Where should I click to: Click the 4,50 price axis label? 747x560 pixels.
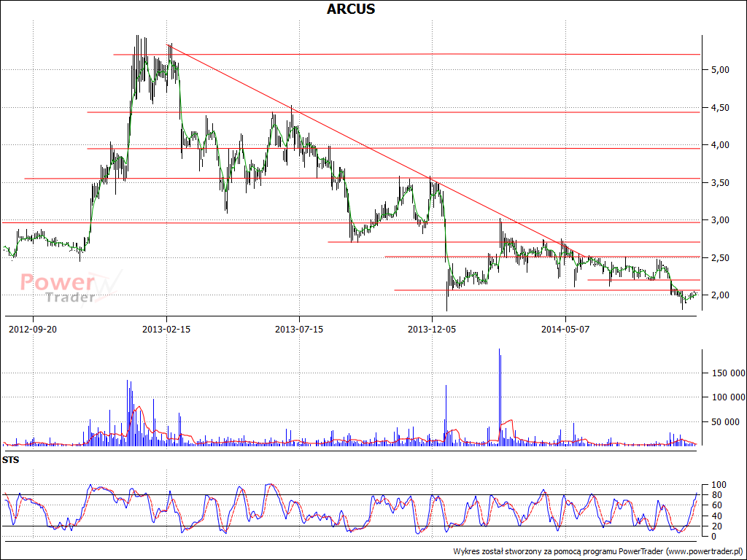coord(720,108)
